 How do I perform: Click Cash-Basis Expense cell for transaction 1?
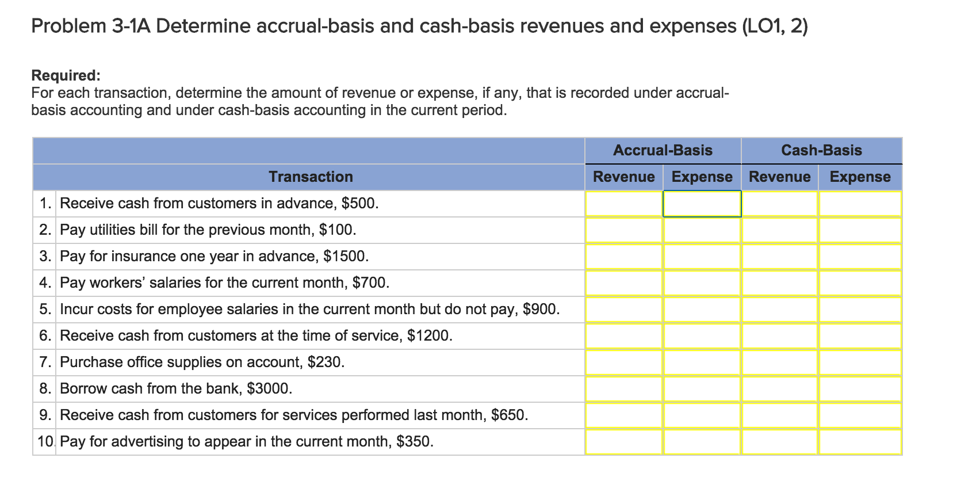[860, 204]
